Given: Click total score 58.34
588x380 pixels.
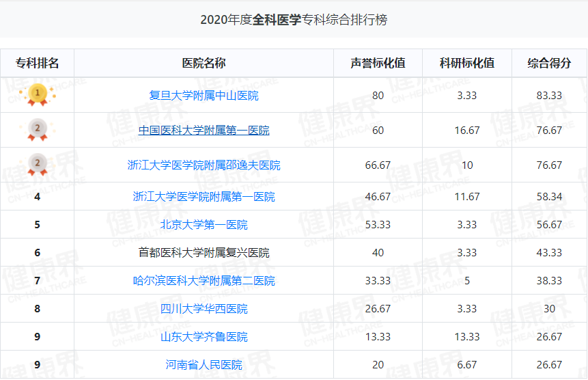Looking at the screenshot, I should tap(549, 197).
